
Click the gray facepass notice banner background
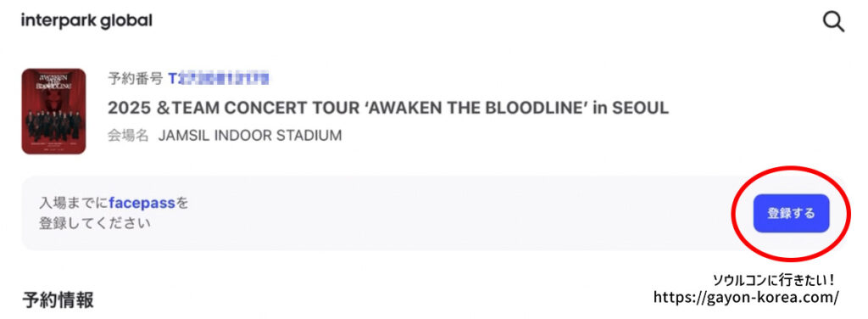pyautogui.click(x=387, y=213)
